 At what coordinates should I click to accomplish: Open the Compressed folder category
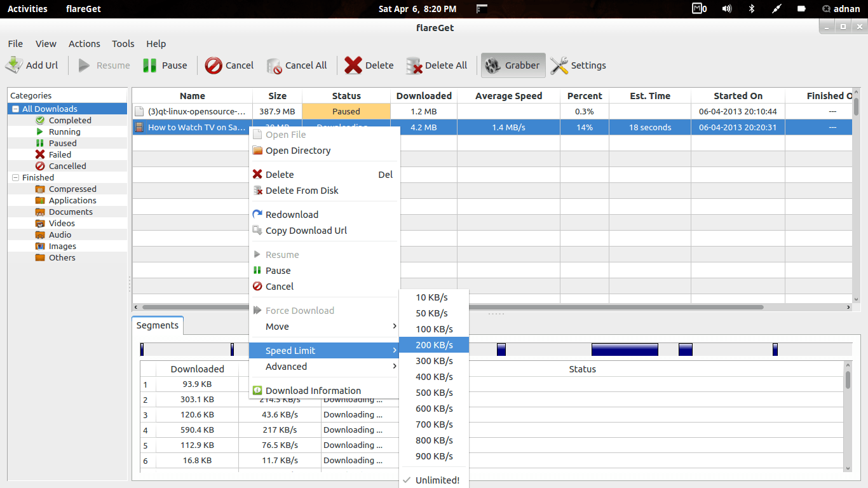(x=72, y=189)
